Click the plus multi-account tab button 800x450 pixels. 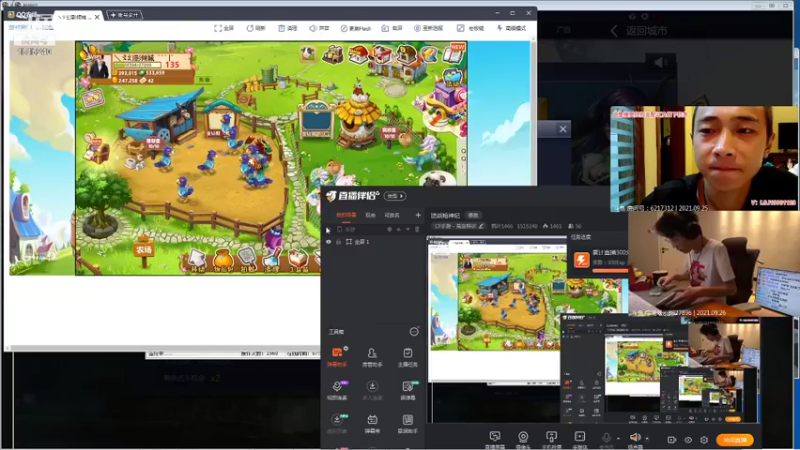tap(124, 15)
